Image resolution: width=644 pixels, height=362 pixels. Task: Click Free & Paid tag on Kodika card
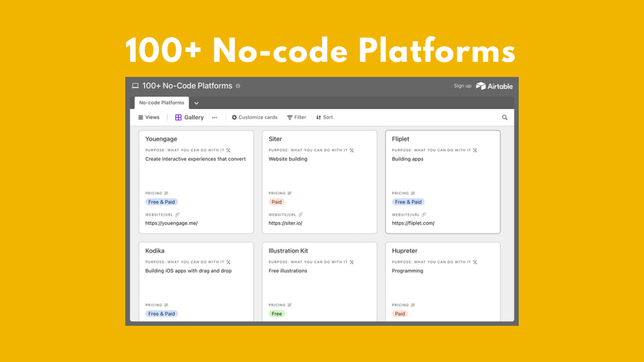(x=162, y=314)
